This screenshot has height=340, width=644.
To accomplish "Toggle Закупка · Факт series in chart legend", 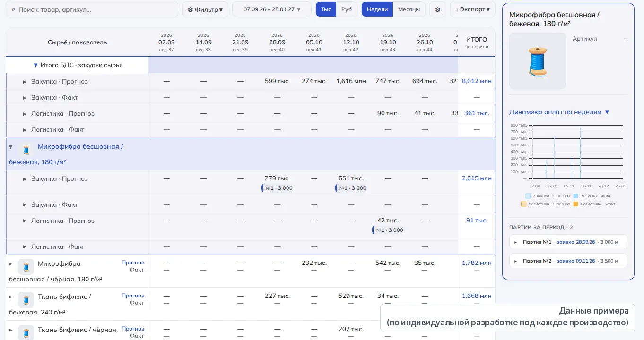I will coord(592,196).
